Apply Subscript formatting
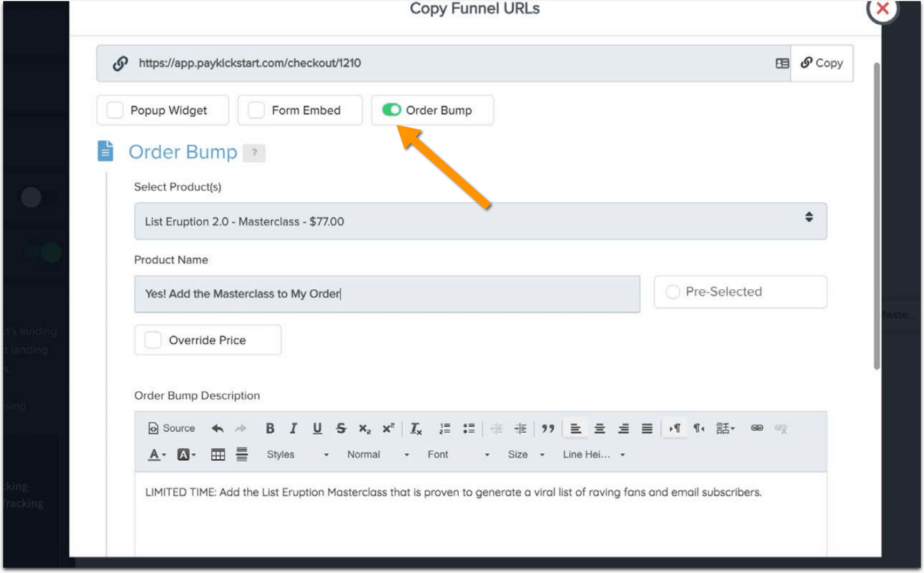This screenshot has width=924, height=573. pyautogui.click(x=365, y=428)
